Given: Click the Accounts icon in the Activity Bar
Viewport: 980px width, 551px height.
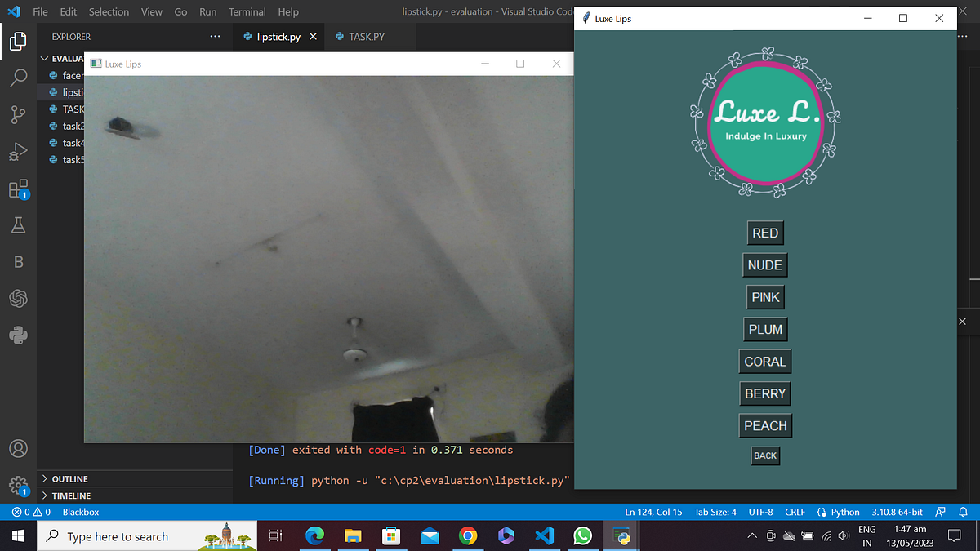Looking at the screenshot, I should [x=18, y=447].
